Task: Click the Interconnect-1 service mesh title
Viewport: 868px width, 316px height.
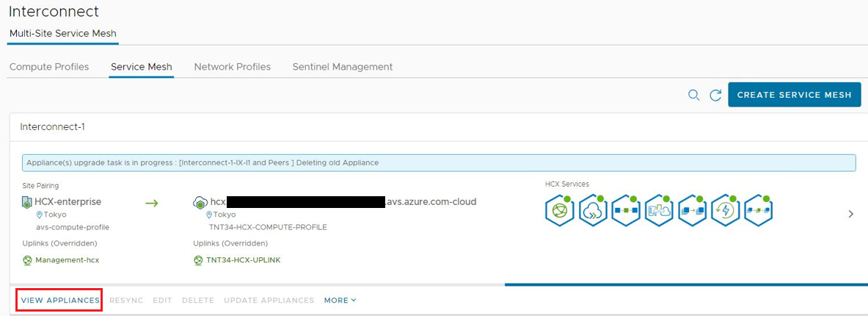Action: (x=52, y=126)
